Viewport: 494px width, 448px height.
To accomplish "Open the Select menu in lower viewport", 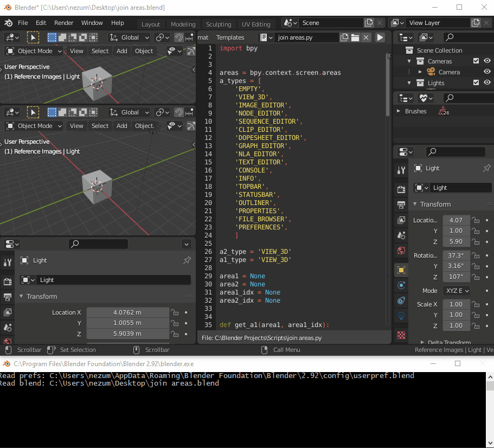I will pos(100,126).
